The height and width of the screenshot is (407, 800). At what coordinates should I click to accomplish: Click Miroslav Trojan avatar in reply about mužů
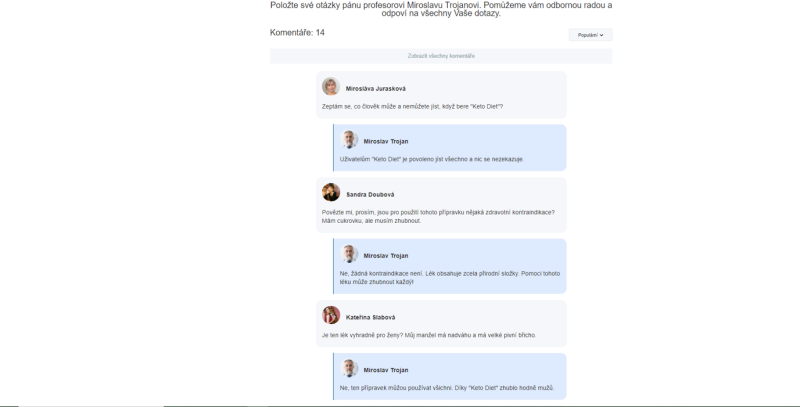point(349,368)
